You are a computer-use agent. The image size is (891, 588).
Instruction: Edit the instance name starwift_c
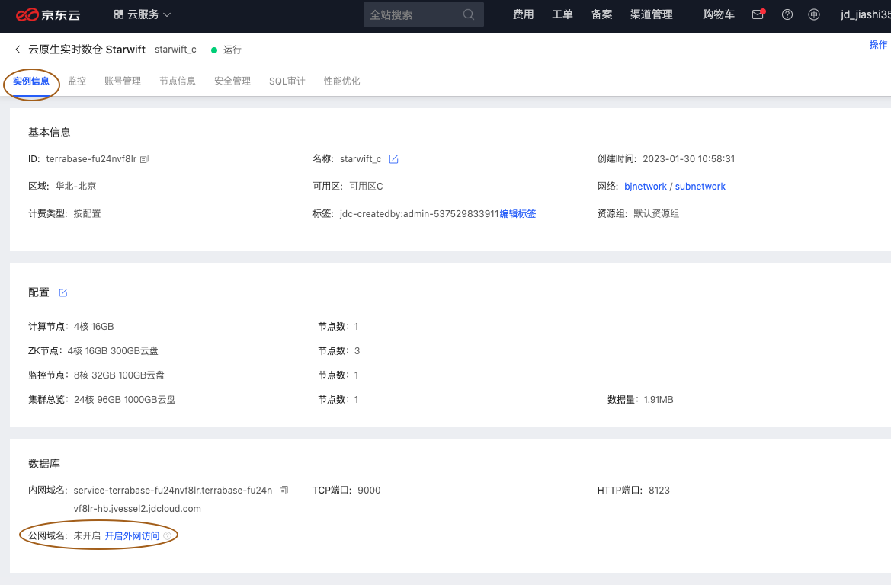(394, 159)
